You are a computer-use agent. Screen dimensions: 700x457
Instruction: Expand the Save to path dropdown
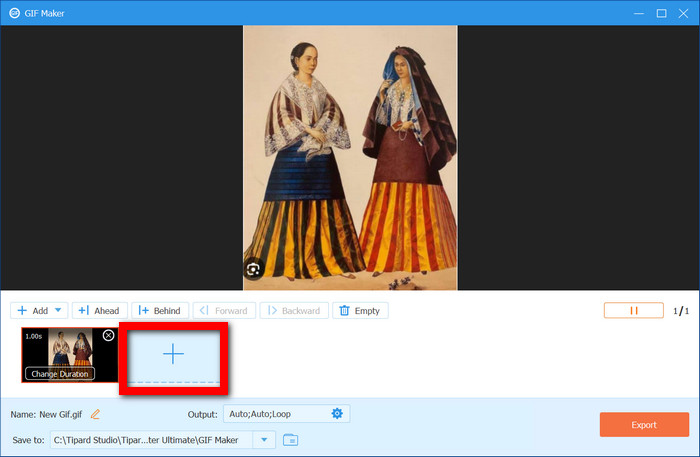[x=264, y=440]
